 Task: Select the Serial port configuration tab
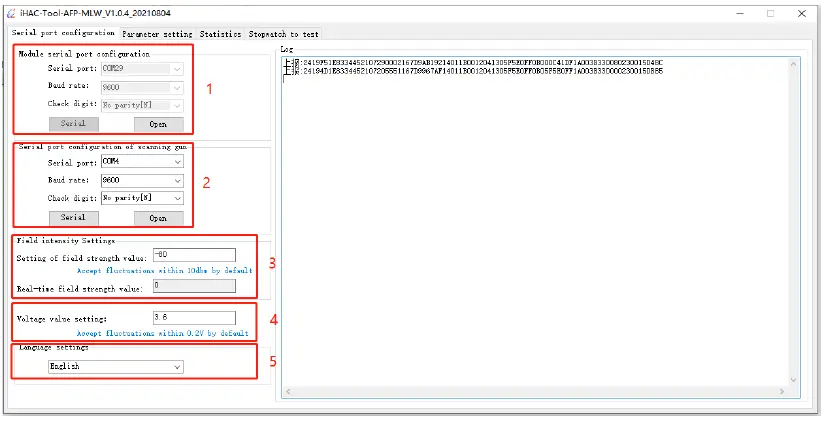[63, 33]
